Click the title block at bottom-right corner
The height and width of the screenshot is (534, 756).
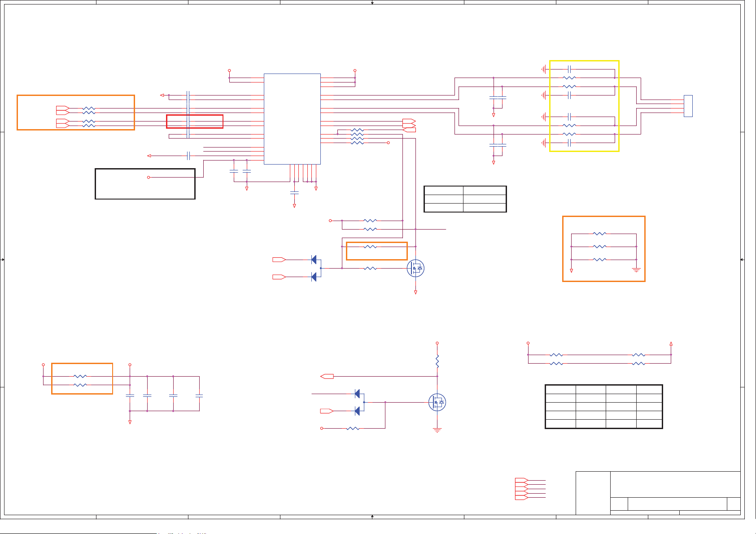[x=658, y=493]
